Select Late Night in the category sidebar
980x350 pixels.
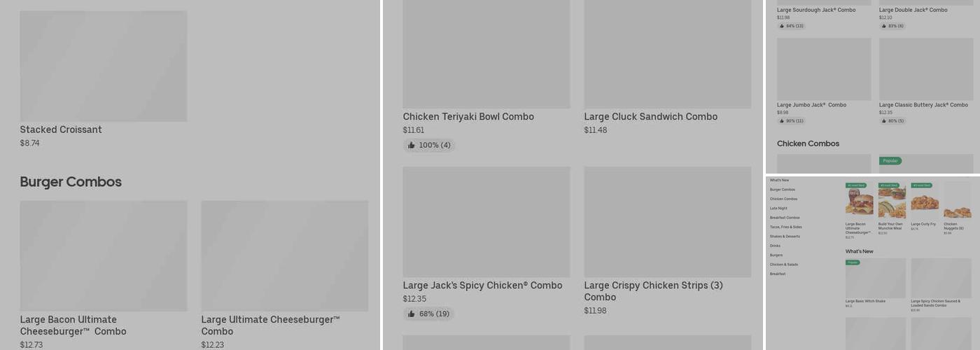pyautogui.click(x=778, y=208)
